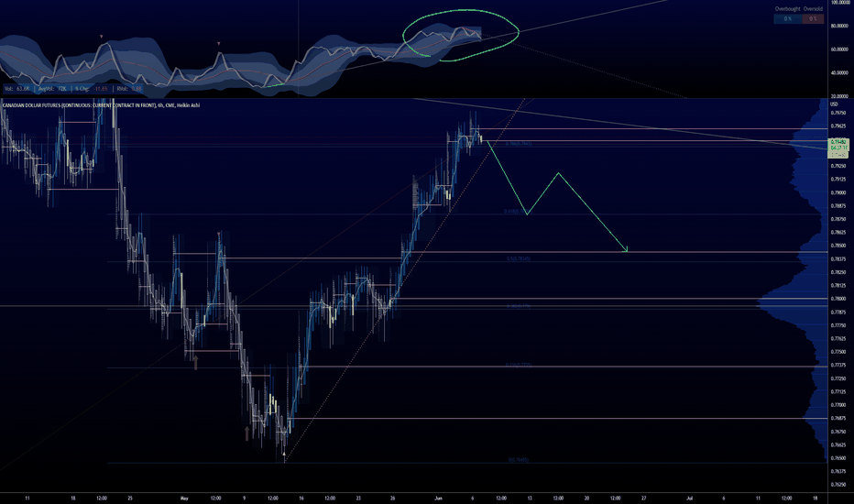
Task: Select the 0.618 Fibonacci level label
Action: [516, 212]
